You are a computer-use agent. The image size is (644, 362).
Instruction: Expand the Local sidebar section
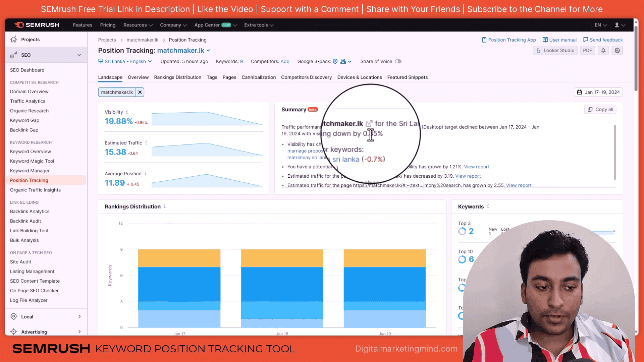coord(79,316)
